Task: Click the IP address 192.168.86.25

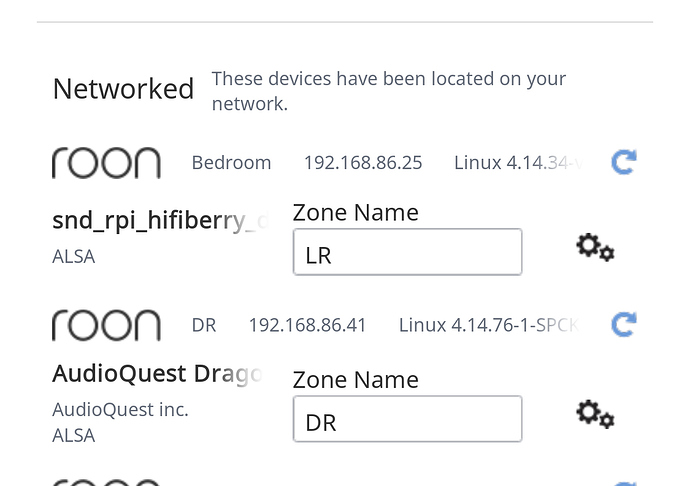Action: 363,163
